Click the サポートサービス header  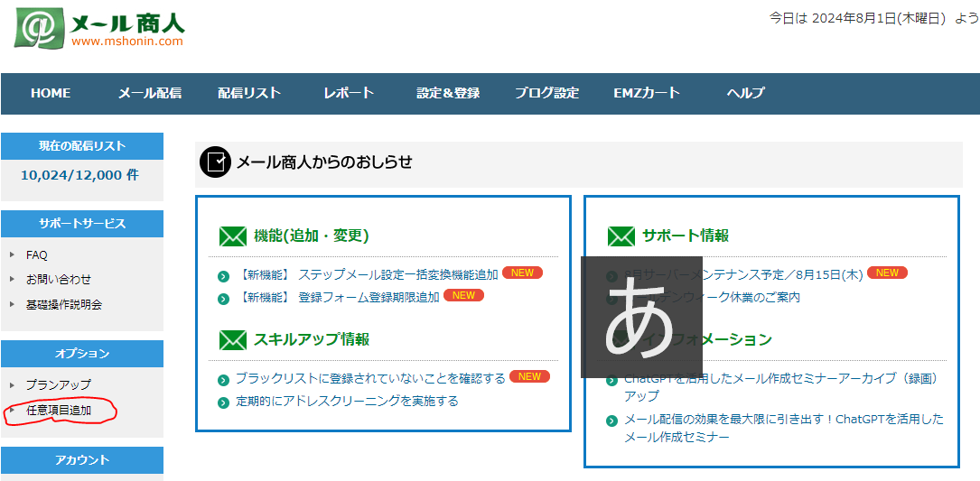point(82,224)
